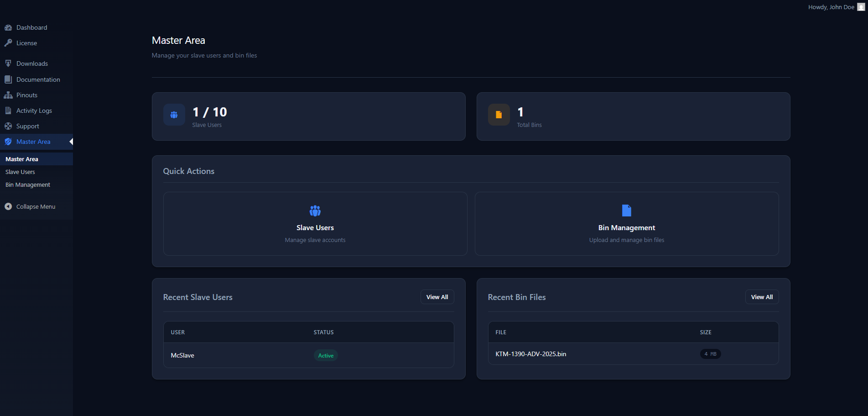The image size is (868, 416).
Task: Click the Collapse Menu arrow icon
Action: pos(8,206)
